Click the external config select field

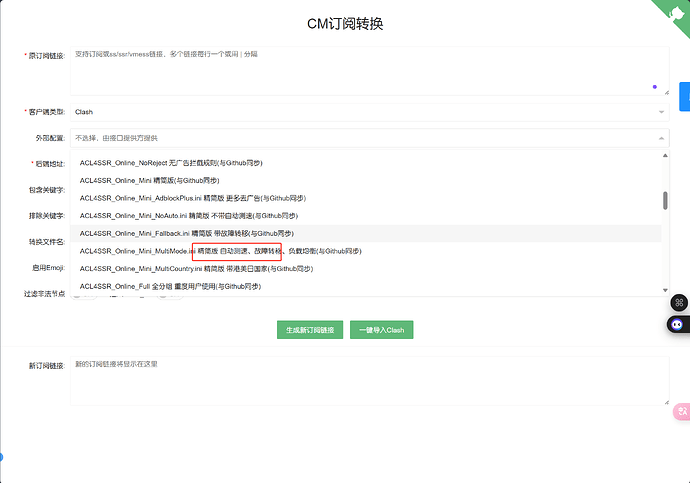pyautogui.click(x=370, y=138)
